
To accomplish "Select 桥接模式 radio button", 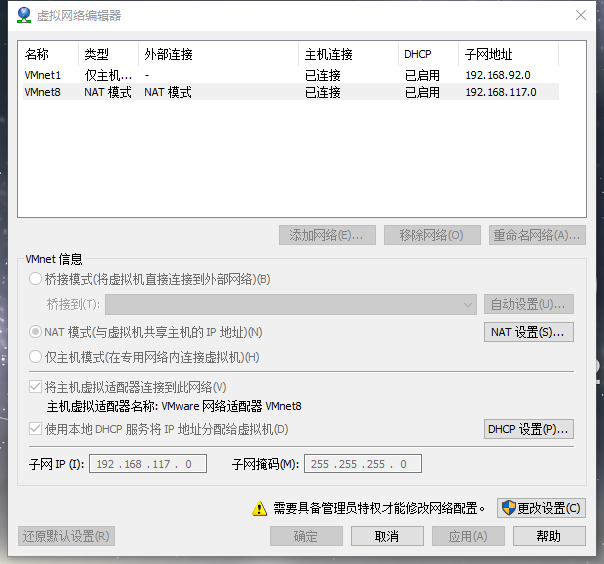I will click(35, 279).
